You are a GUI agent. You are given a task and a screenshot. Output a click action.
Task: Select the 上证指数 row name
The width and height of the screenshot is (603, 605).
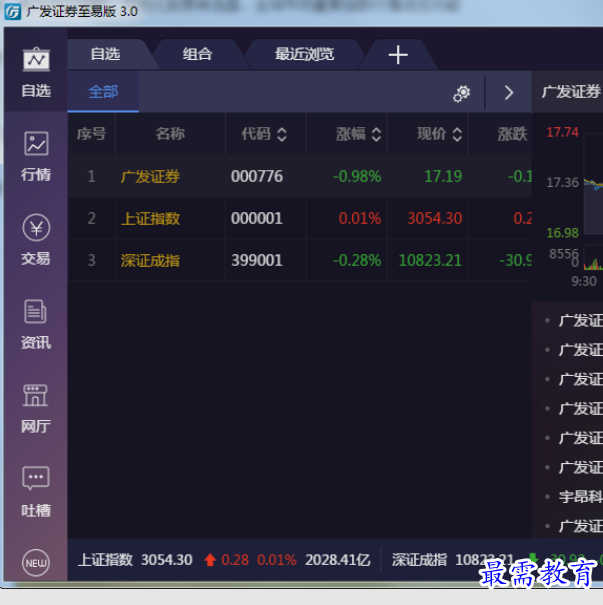pyautogui.click(x=150, y=219)
